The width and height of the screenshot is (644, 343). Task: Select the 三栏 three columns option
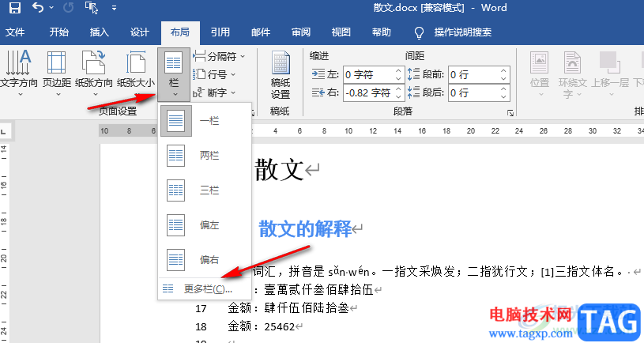point(205,190)
